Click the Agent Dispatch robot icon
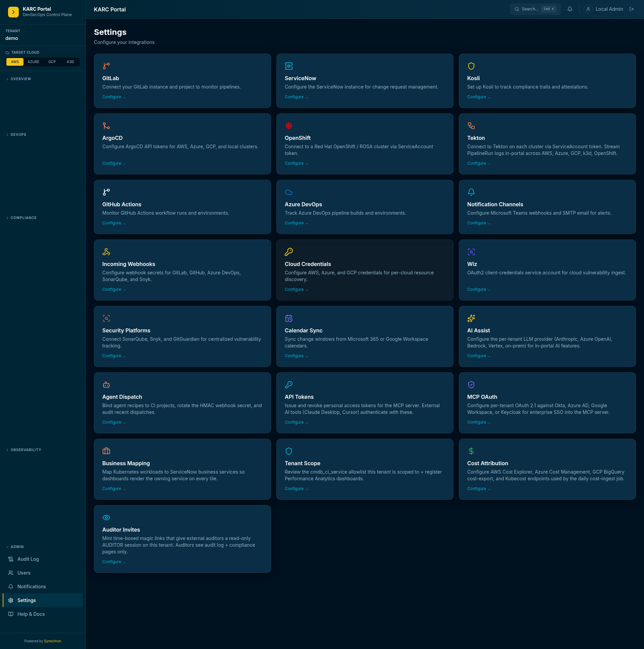644x649 pixels. [106, 385]
